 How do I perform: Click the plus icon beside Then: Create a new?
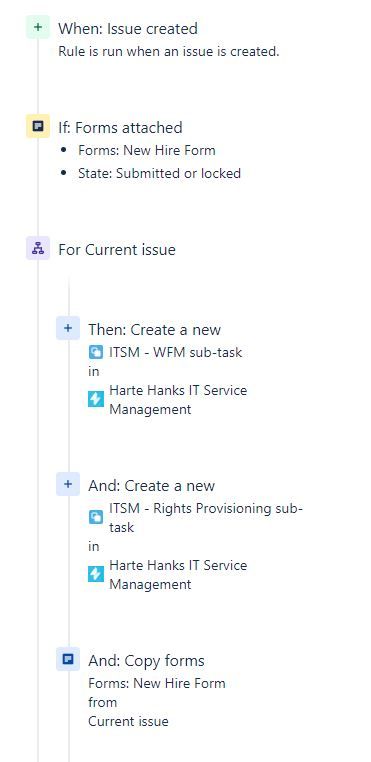click(68, 328)
